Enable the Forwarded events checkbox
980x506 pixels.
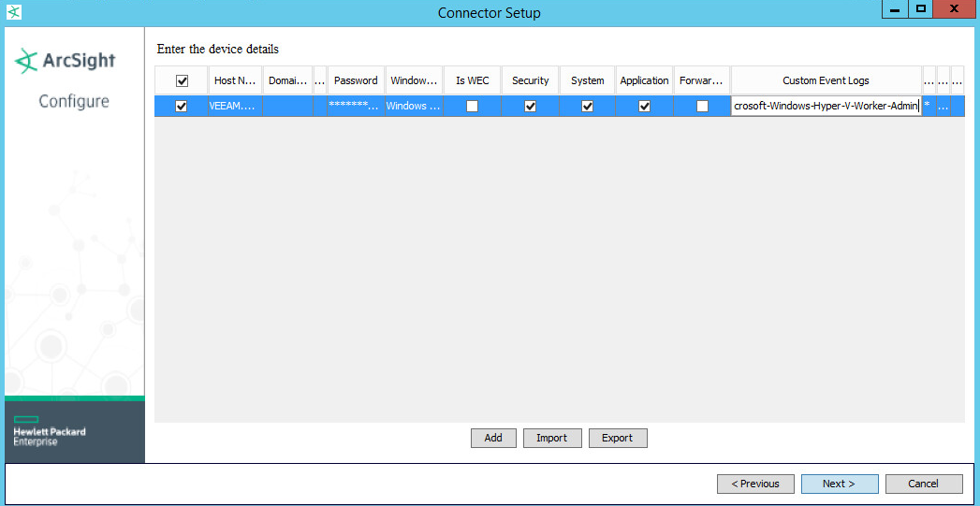(x=702, y=107)
